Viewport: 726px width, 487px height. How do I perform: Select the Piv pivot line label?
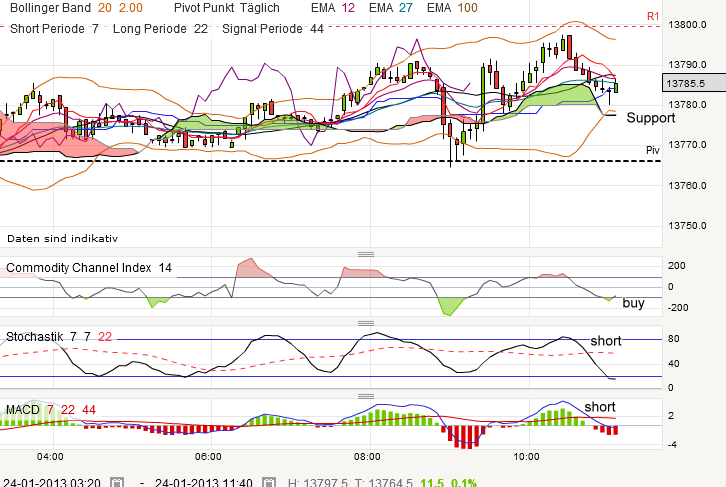tap(653, 150)
